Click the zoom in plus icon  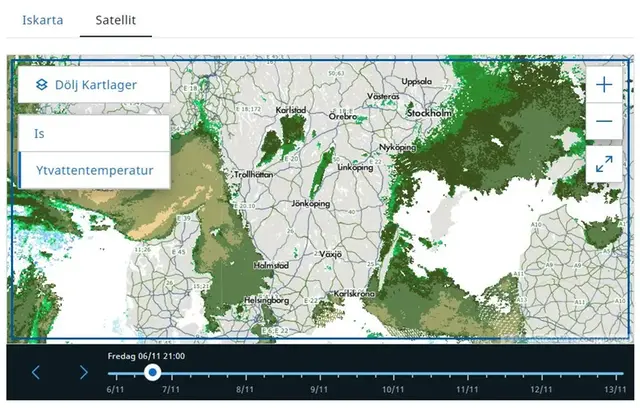603,85
